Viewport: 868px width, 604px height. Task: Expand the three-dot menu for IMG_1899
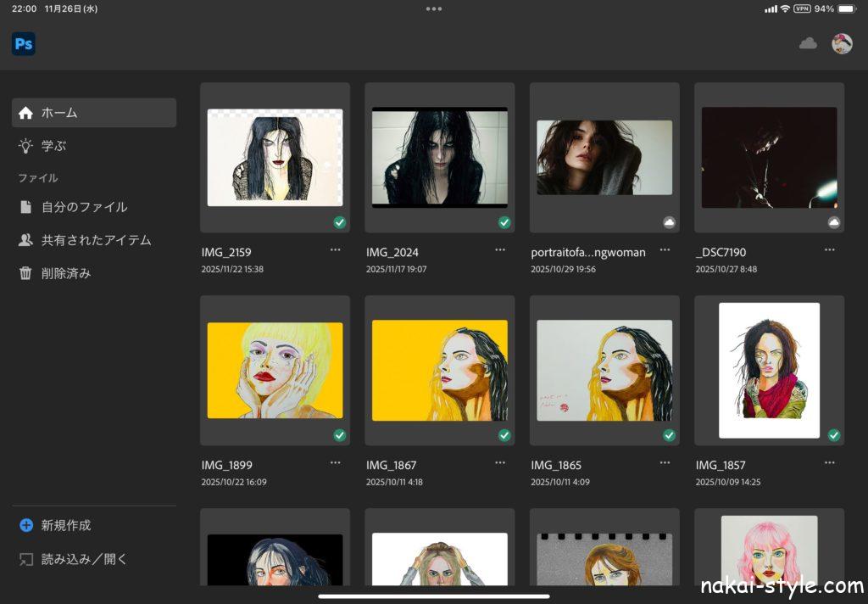(336, 463)
